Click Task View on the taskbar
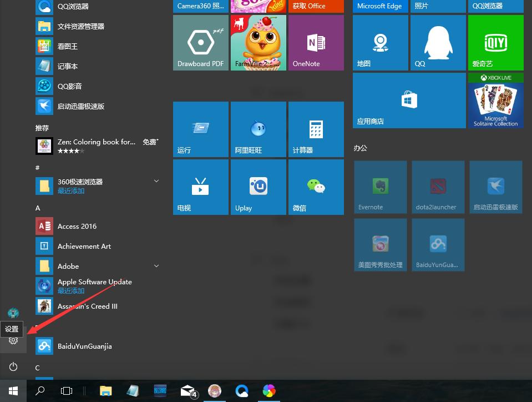The image size is (532, 402). click(66, 390)
